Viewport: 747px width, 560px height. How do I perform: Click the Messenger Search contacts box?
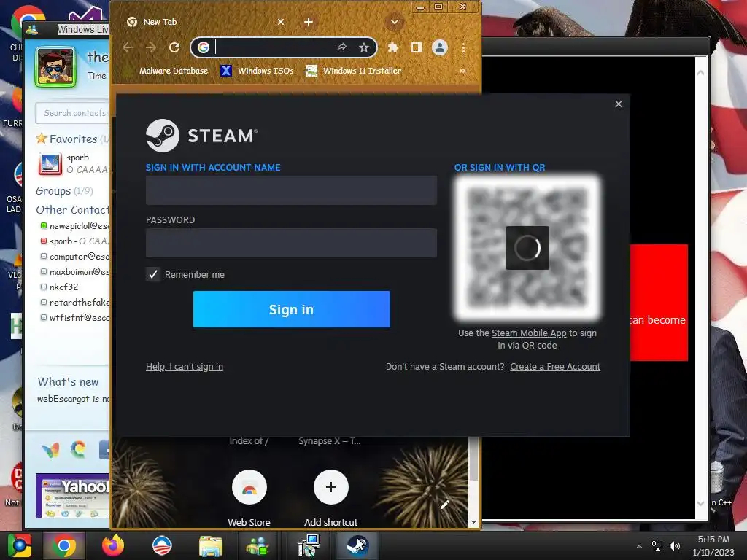[72, 113]
